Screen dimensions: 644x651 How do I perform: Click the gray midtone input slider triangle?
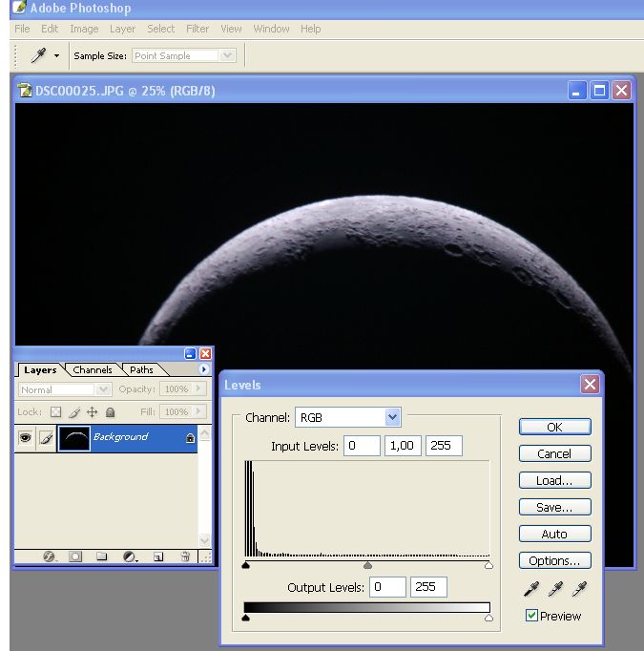367,565
